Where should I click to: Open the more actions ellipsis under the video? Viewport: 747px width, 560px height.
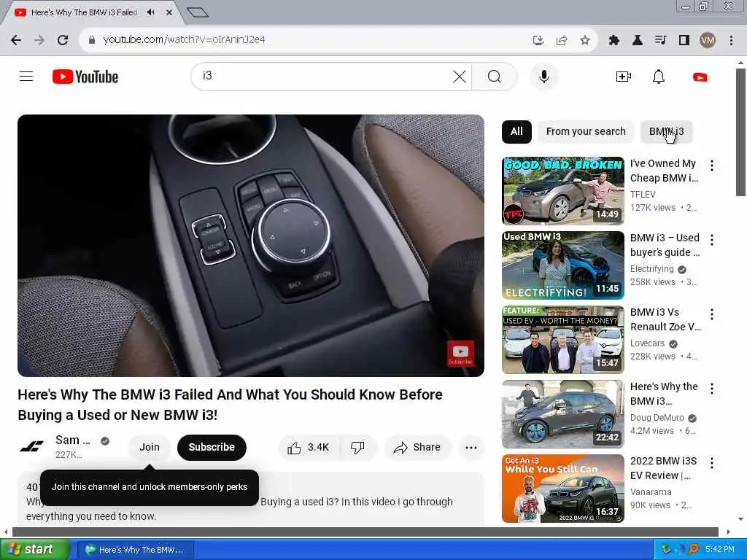471,447
